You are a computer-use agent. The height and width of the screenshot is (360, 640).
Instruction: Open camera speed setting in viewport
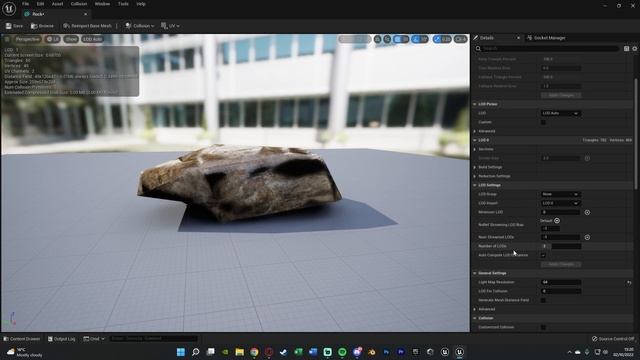(460, 39)
